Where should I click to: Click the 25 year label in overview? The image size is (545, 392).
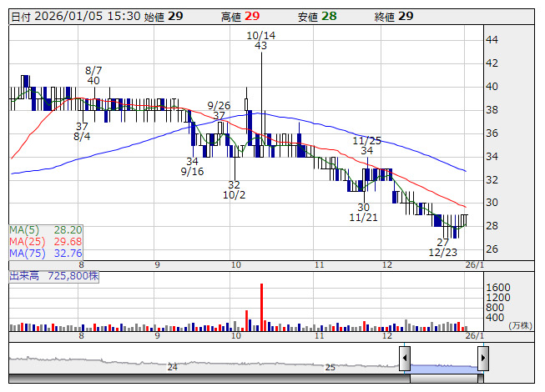(x=330, y=367)
